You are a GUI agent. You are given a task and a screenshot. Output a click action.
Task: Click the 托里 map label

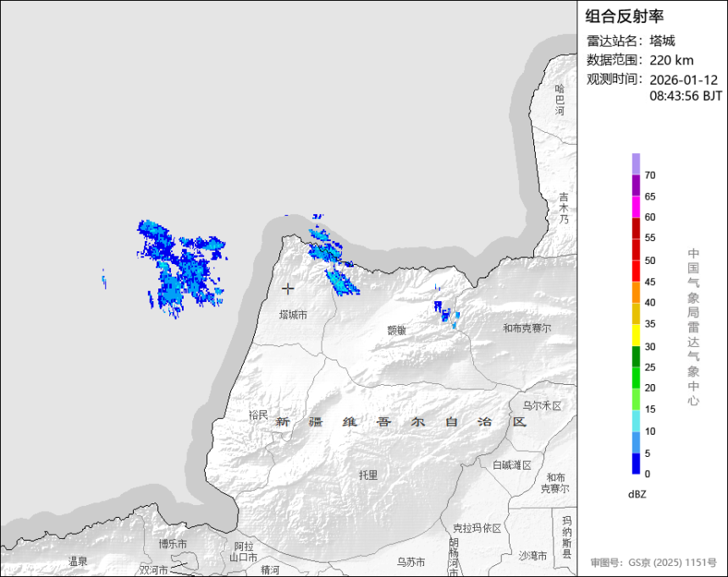click(x=368, y=475)
